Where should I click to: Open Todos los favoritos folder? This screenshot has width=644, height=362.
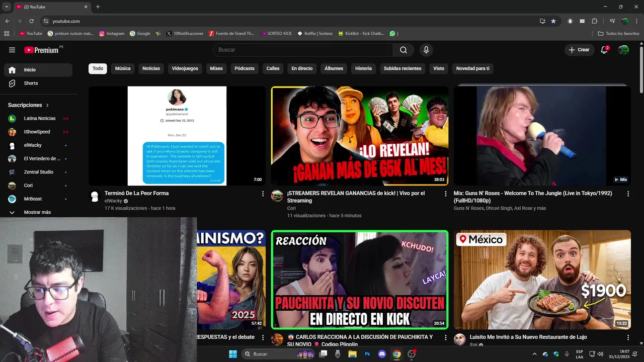(618, 34)
